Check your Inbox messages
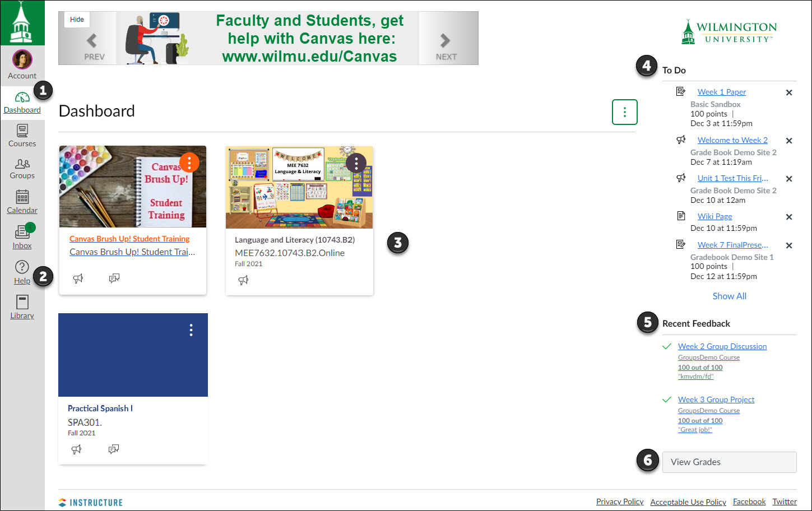Screen dimensions: 812x511 click(x=22, y=235)
